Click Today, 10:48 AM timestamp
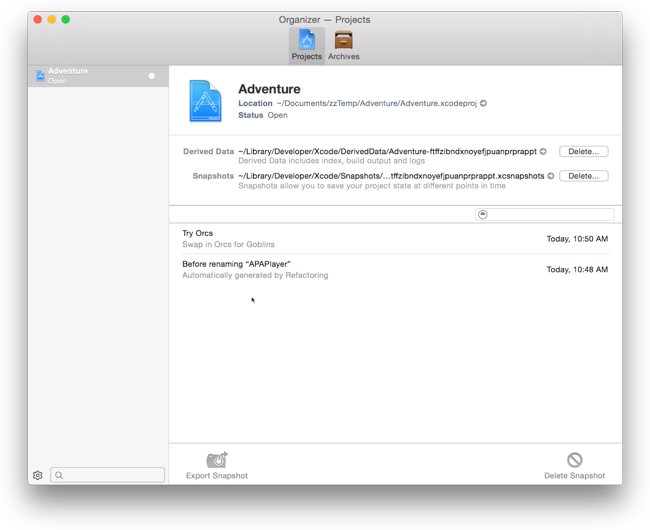 pyautogui.click(x=577, y=269)
